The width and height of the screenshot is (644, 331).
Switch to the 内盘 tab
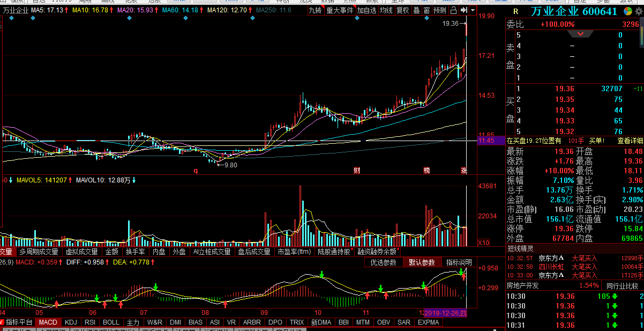[159, 252]
